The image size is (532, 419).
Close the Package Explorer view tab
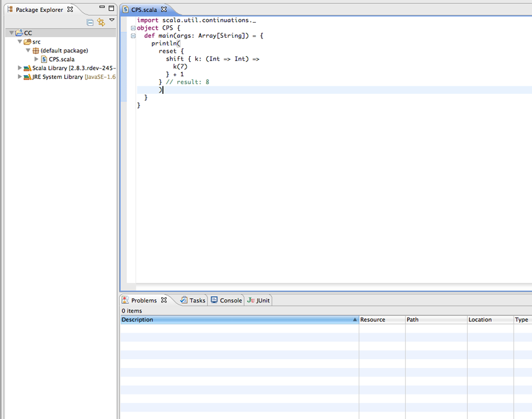71,9
